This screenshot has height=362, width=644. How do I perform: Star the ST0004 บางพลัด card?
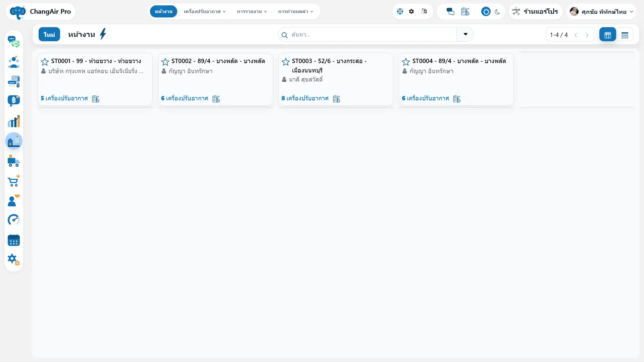406,62
